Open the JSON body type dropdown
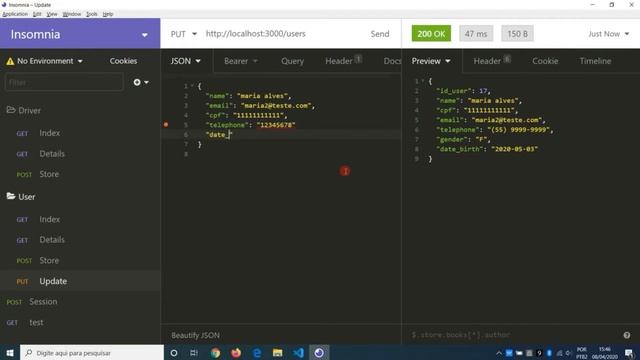This screenshot has height=360, width=640. [x=186, y=61]
